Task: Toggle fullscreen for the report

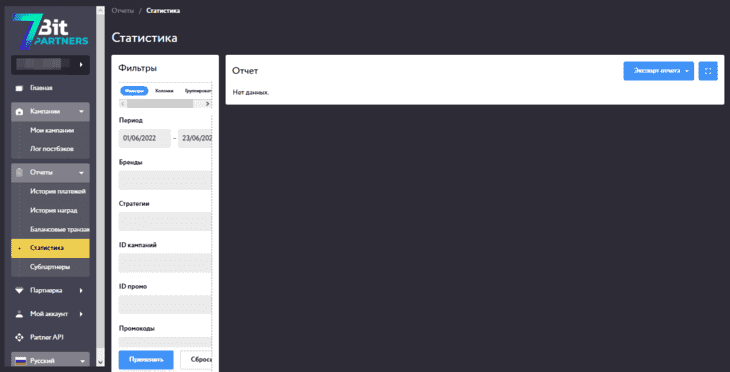Action: [708, 71]
